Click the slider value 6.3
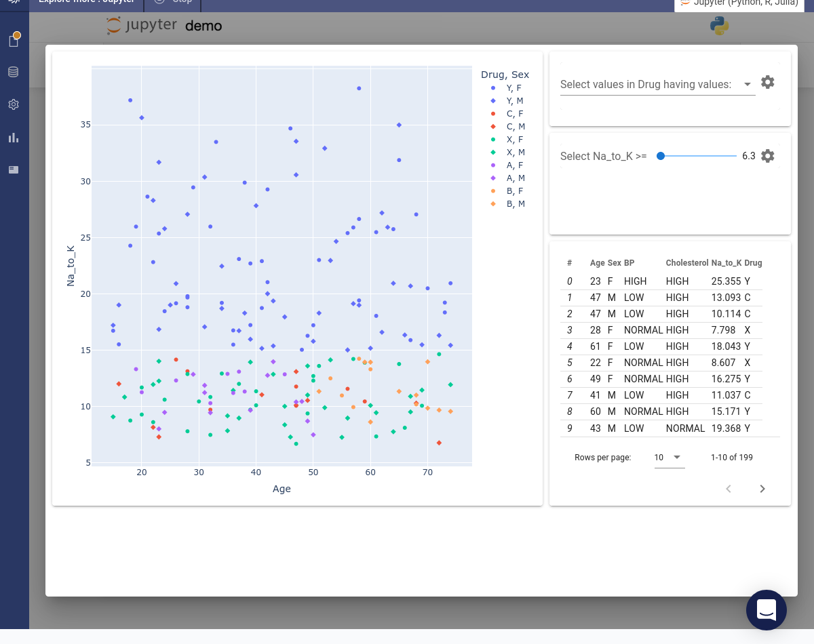Screen dimensions: 814x644 (749, 156)
